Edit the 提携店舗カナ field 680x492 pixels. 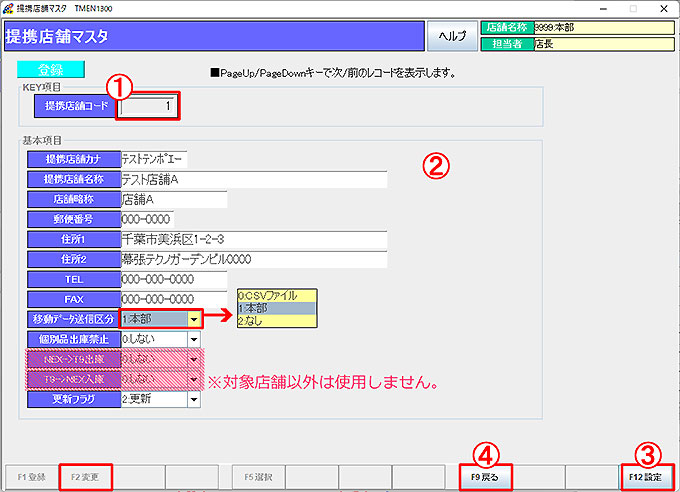[154, 159]
